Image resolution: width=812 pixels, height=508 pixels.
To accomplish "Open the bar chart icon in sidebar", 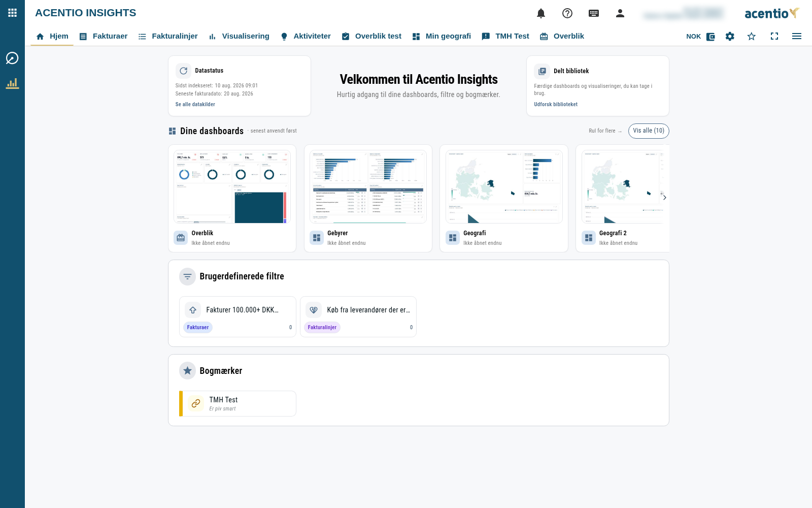I will point(12,83).
